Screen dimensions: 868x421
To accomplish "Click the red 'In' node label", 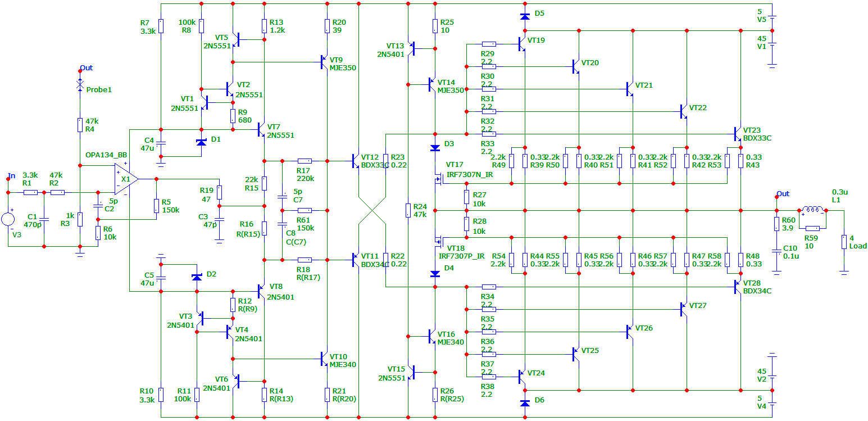I will (12, 175).
